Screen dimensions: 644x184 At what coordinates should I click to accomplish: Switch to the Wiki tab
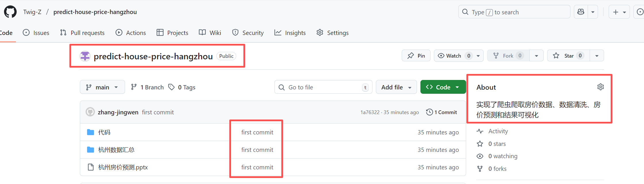[x=210, y=33]
